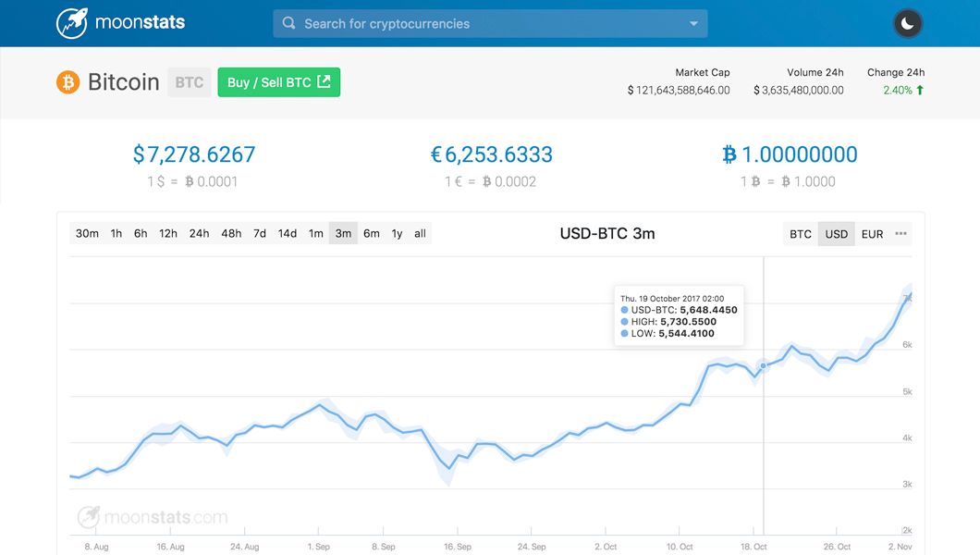Click the 2.40% change value
The height and width of the screenshot is (555, 980).
pyautogui.click(x=898, y=90)
